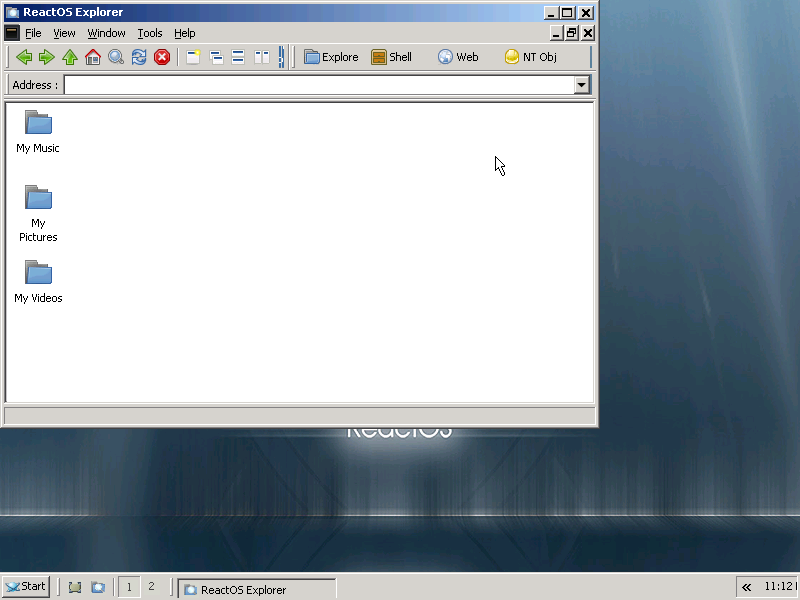Close the inner child window

pyautogui.click(x=588, y=33)
